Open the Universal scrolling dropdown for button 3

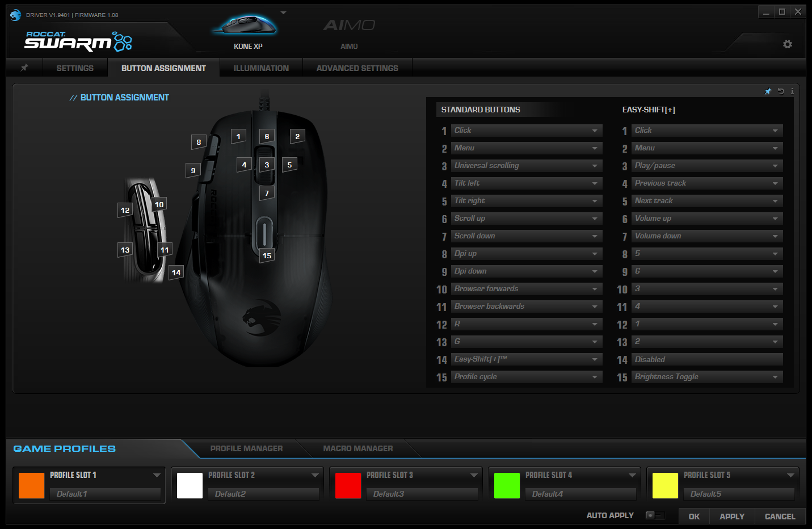(525, 165)
